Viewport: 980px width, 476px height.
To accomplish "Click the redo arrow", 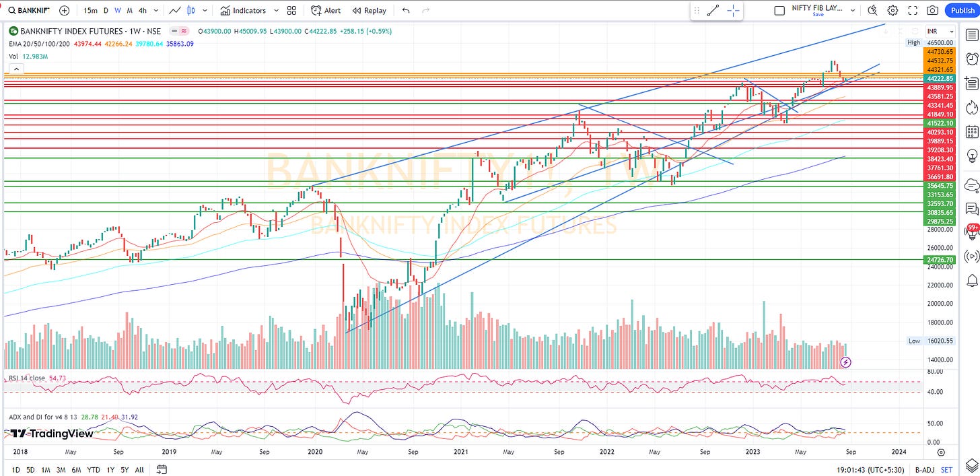I will pos(425,11).
